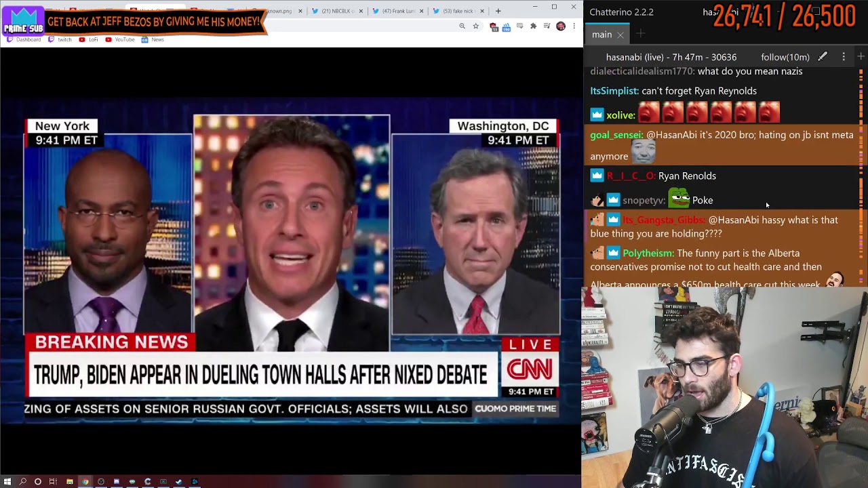Open the zoom magnifier in address bar
The image size is (868, 488).
pos(462,26)
